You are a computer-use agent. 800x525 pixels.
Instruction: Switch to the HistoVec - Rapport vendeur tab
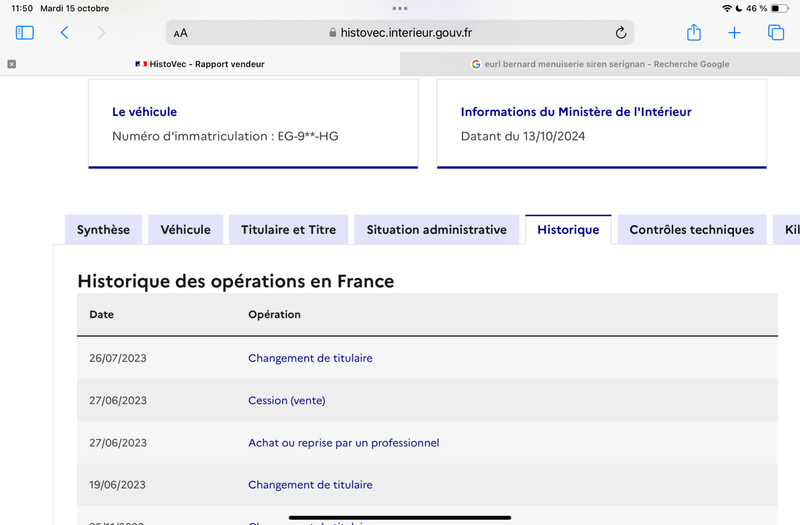pyautogui.click(x=200, y=64)
